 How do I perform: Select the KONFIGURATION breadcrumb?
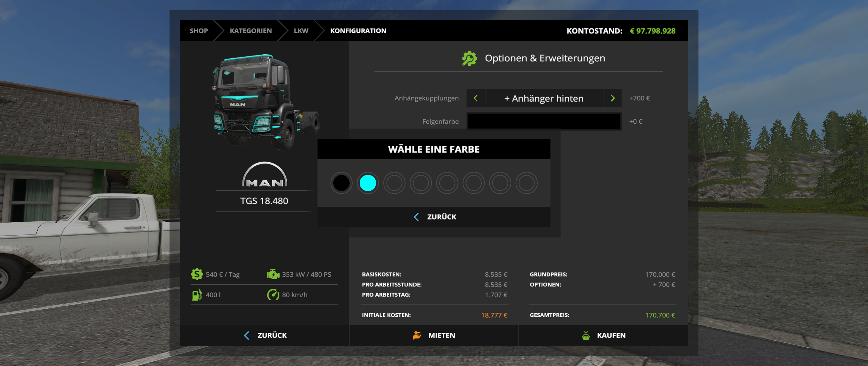(x=358, y=31)
